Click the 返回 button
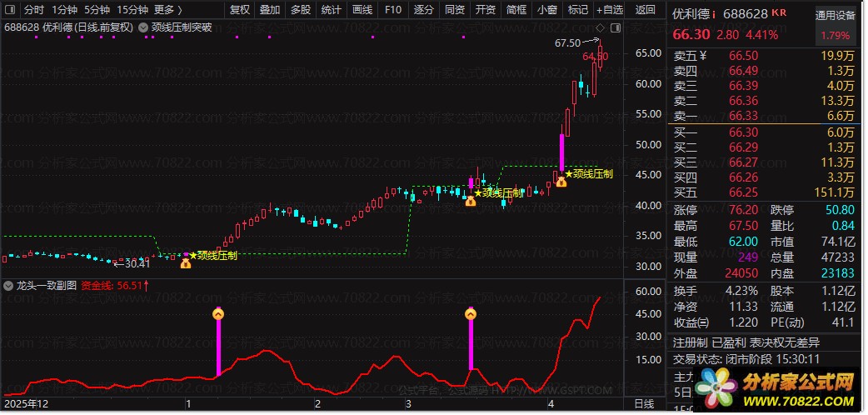 point(646,9)
